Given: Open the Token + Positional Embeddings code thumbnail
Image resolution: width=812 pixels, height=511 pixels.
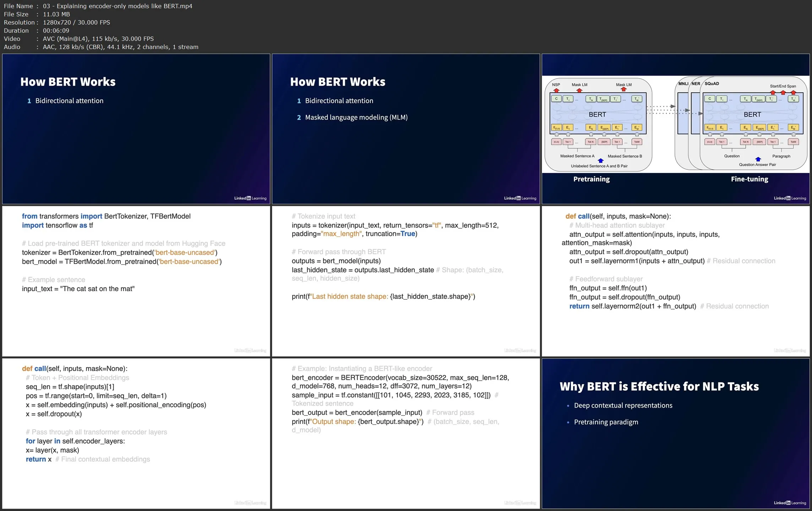Looking at the screenshot, I should click(x=136, y=434).
